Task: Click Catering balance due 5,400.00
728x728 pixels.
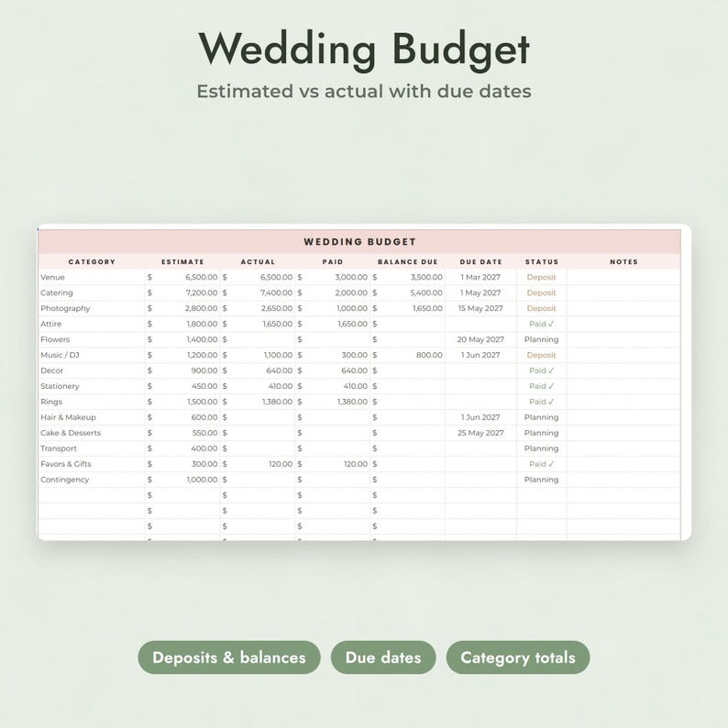Action: 408,293
